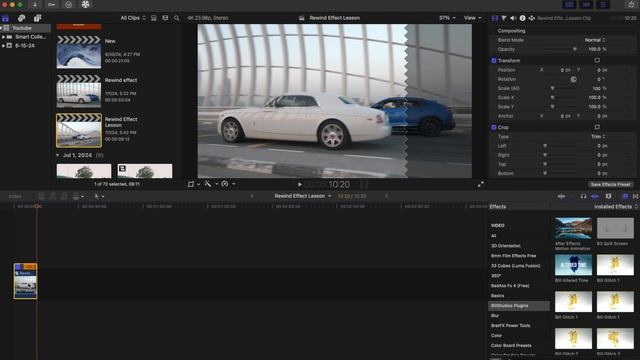This screenshot has width=640, height=360.
Task: Open the timeline clip appearance filmstrip icon
Action: [608, 196]
